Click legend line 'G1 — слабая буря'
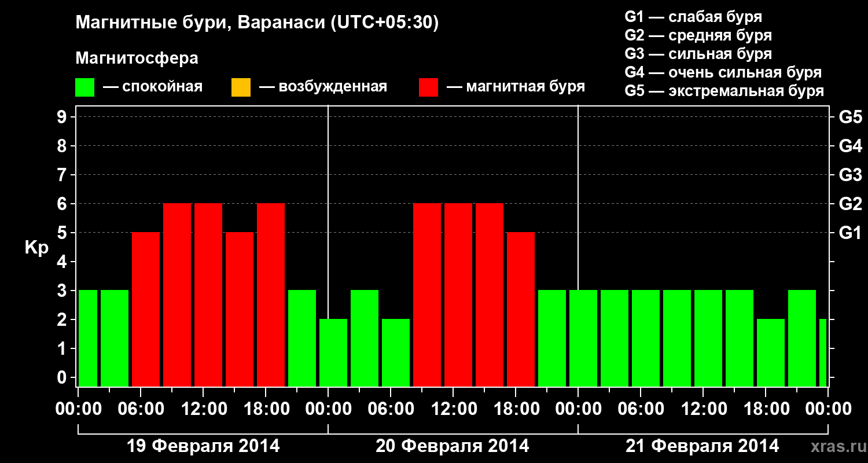The width and height of the screenshot is (868, 463). tap(693, 17)
